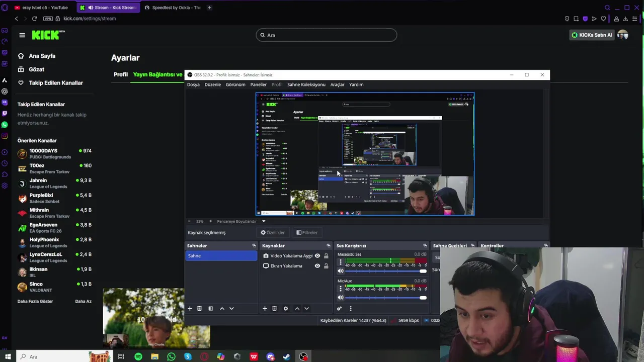Open the Masaüstü Ses three-dot options
This screenshot has height=362, width=644.
pos(341,262)
